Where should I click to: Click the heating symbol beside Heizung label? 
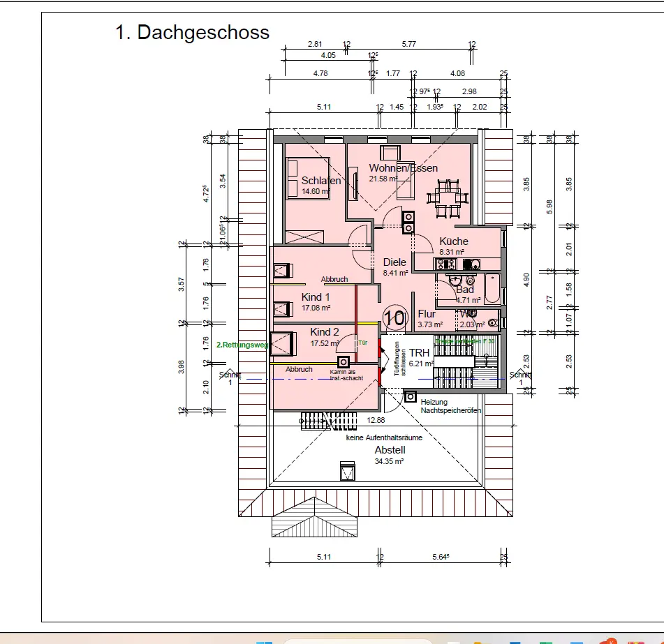(x=410, y=397)
